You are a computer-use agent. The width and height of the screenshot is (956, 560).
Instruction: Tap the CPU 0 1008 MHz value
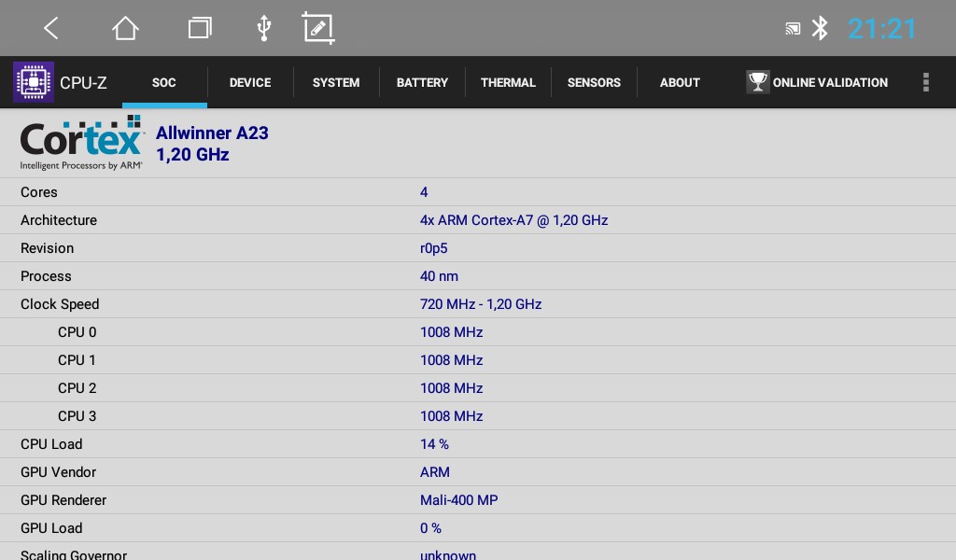pos(451,332)
